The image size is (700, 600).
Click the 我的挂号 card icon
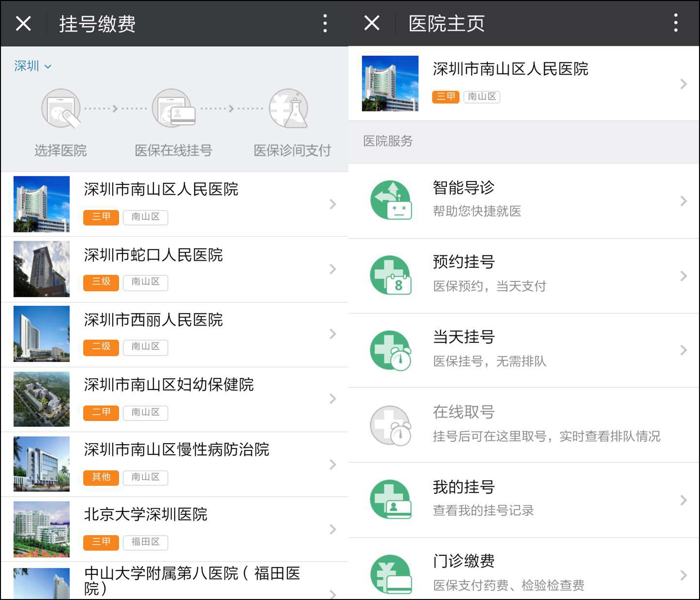[391, 500]
